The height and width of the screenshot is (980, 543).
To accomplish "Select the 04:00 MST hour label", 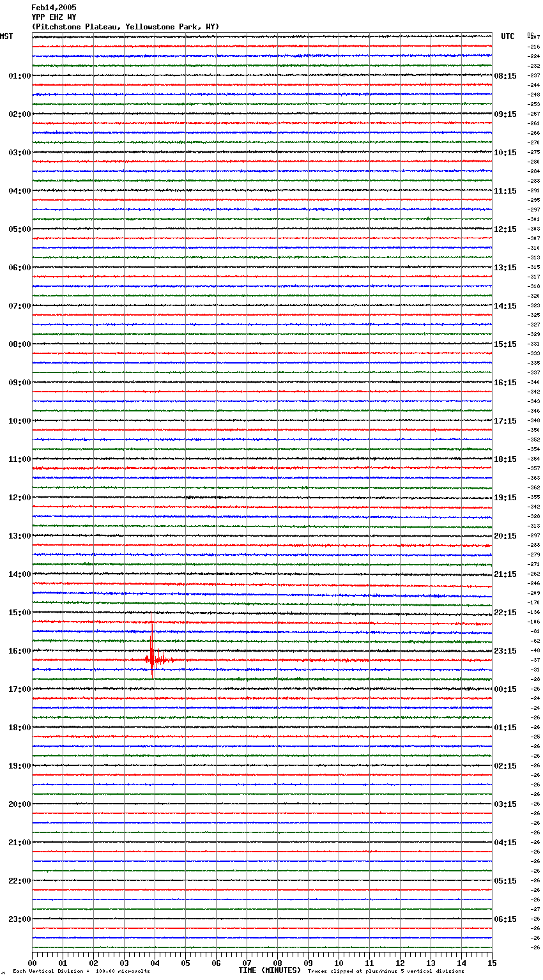I will coord(20,191).
